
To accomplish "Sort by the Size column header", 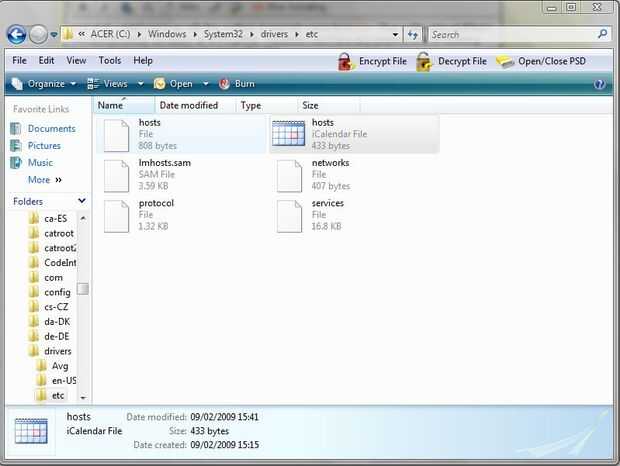I will click(x=328, y=106).
